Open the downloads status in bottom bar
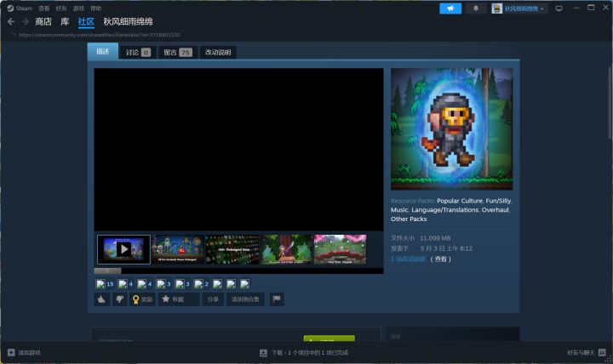This screenshot has width=613, height=364. pyautogui.click(x=304, y=353)
